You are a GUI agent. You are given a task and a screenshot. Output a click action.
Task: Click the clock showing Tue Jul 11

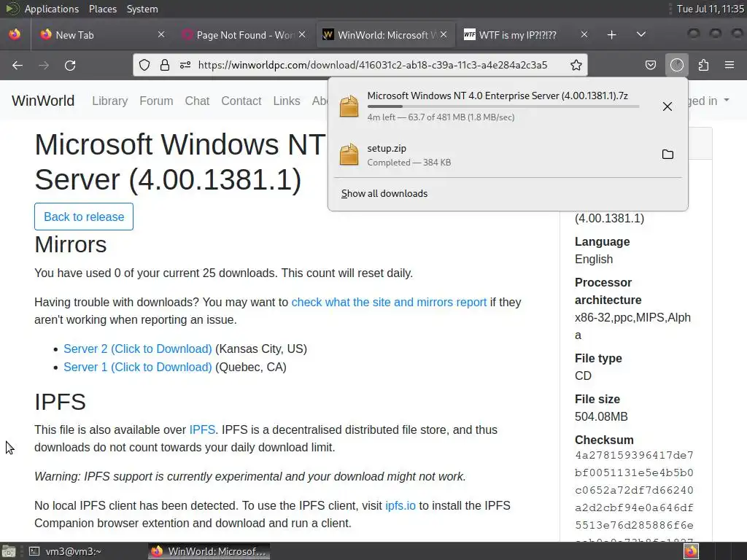pyautogui.click(x=710, y=9)
